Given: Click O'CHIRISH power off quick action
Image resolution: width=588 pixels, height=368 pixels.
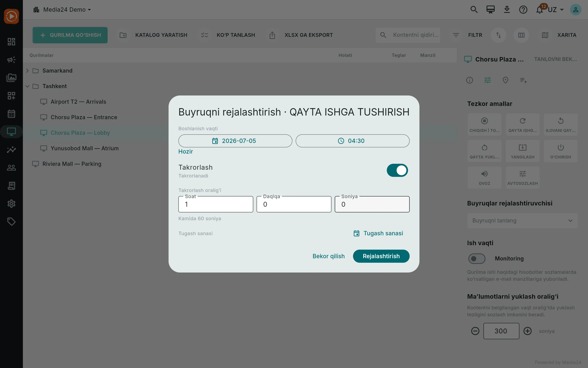Looking at the screenshot, I should click(561, 151).
